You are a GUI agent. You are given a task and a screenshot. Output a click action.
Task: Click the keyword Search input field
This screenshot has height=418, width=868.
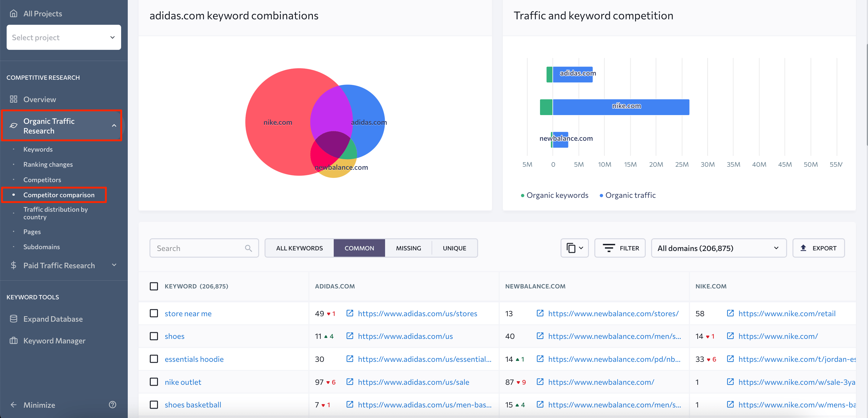pyautogui.click(x=204, y=248)
